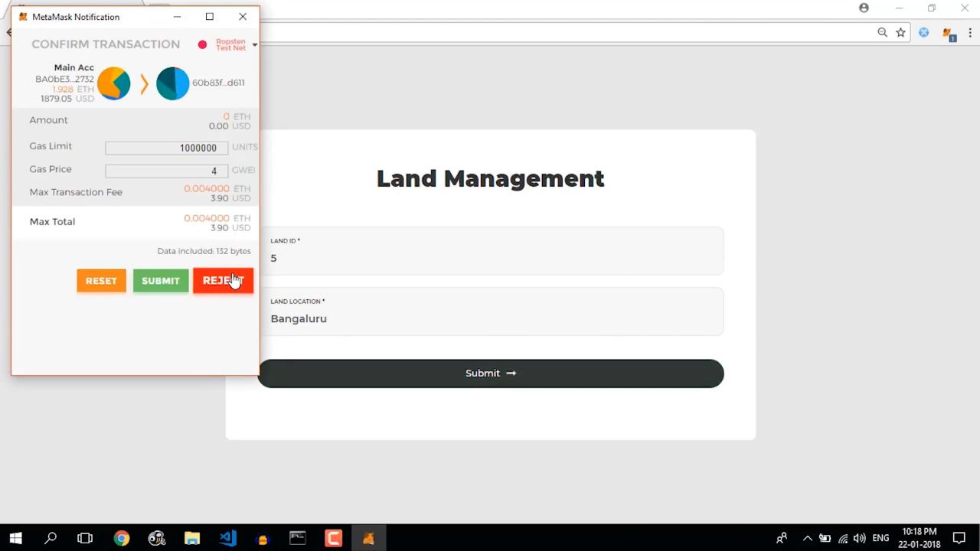Minimize the MetaMask Notification window
Image resolution: width=980 pixels, height=551 pixels.
[x=177, y=17]
